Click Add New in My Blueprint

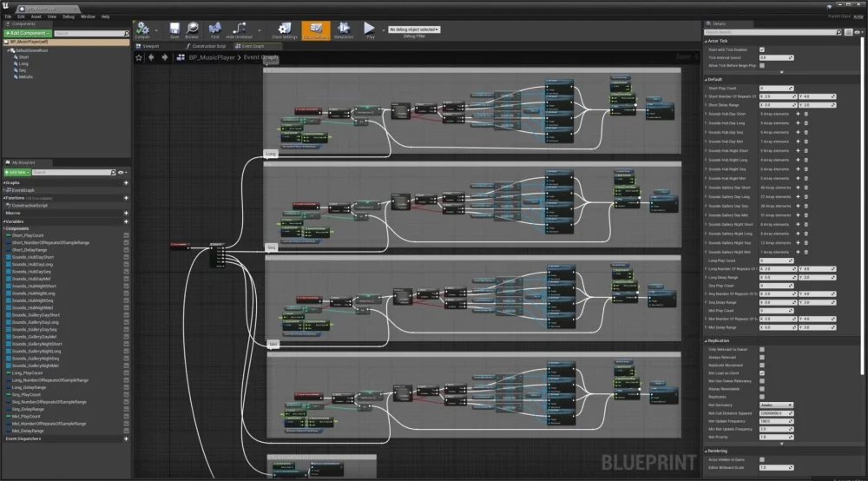[x=16, y=173]
